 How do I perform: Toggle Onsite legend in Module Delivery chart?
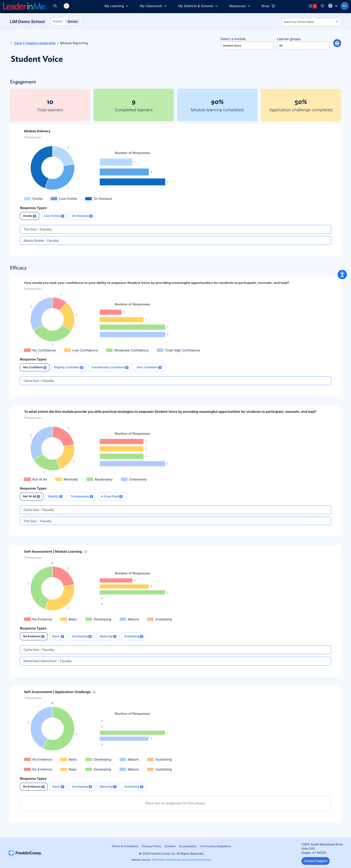33,198
